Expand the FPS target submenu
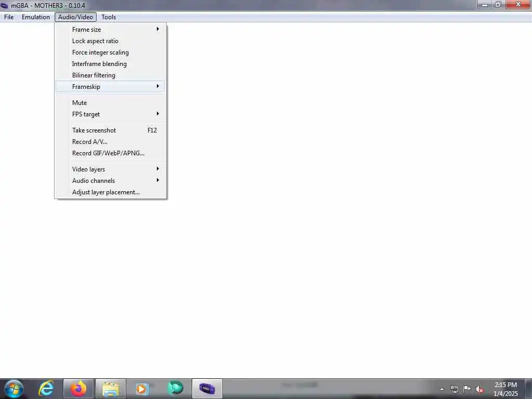This screenshot has width=532, height=399. (x=111, y=114)
